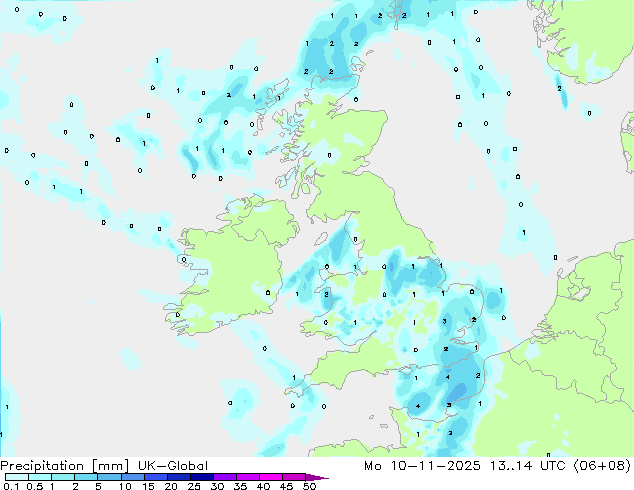The height and width of the screenshot is (490, 634).
Task: Click the 35–40 mm violet legend swatch
Action: pos(248,477)
